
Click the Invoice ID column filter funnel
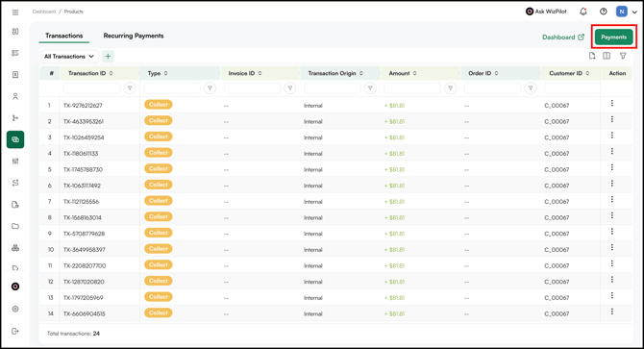[x=290, y=87]
